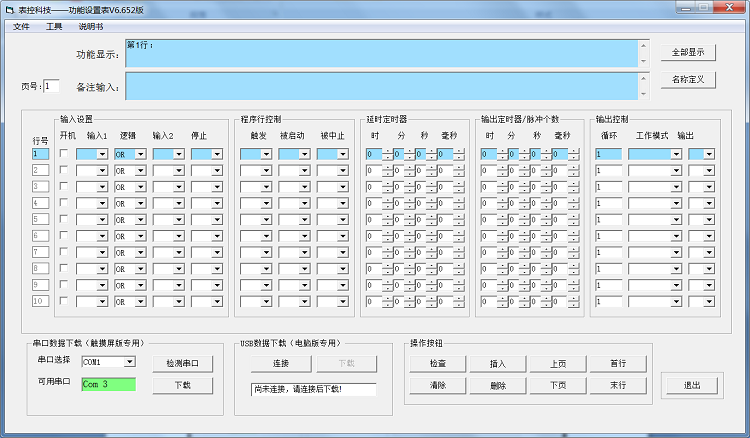Click the 循环 field in row 5

[608, 219]
